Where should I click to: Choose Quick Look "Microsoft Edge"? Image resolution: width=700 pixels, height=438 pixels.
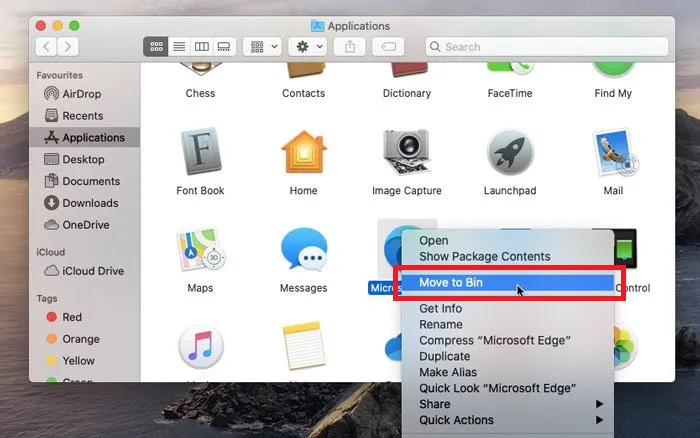pos(508,388)
